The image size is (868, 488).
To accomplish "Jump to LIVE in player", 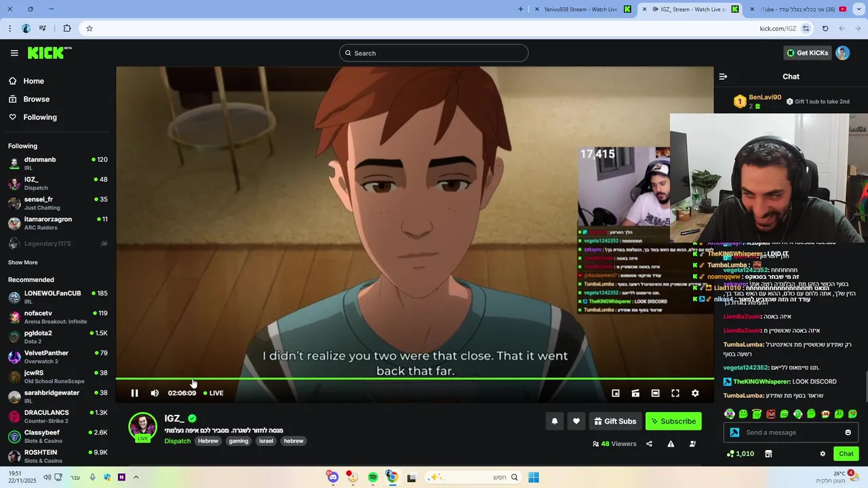I will coord(214,393).
